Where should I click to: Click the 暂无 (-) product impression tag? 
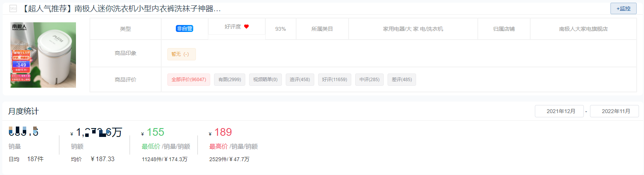point(181,54)
